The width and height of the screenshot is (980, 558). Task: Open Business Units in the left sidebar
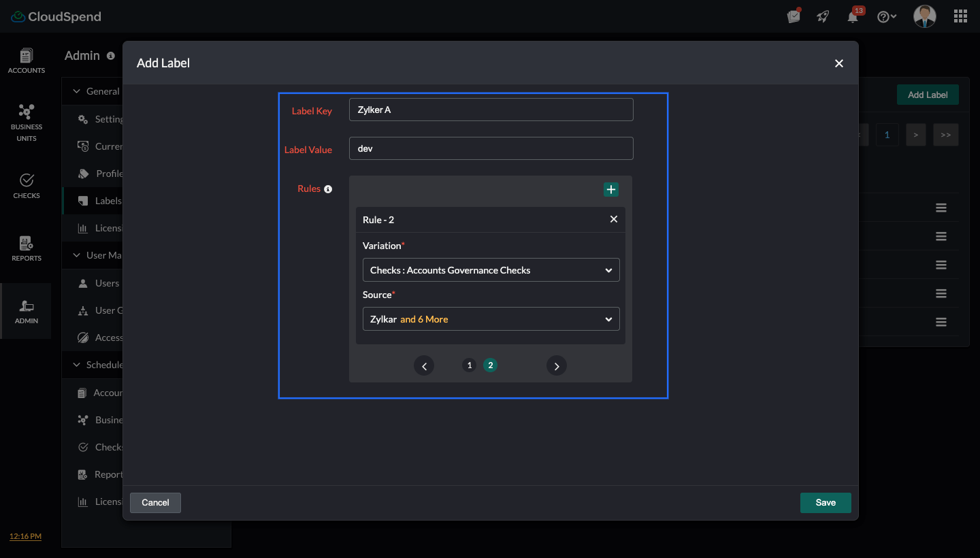coord(27,123)
